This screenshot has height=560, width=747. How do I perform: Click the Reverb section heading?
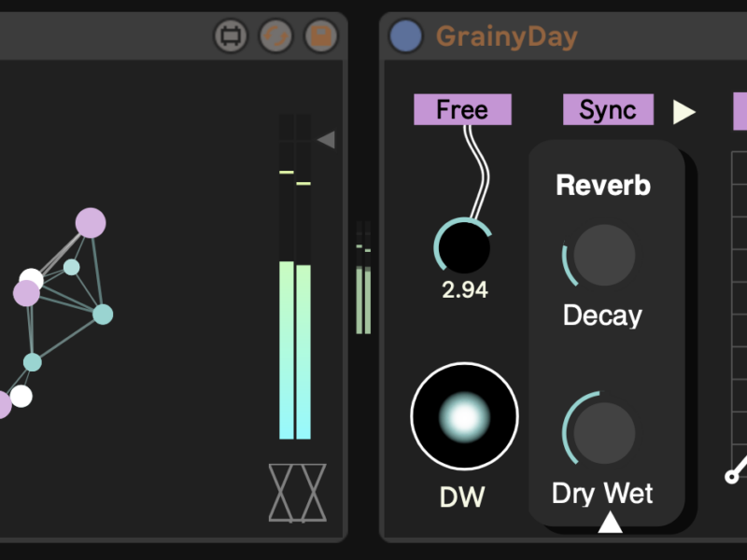pyautogui.click(x=603, y=185)
